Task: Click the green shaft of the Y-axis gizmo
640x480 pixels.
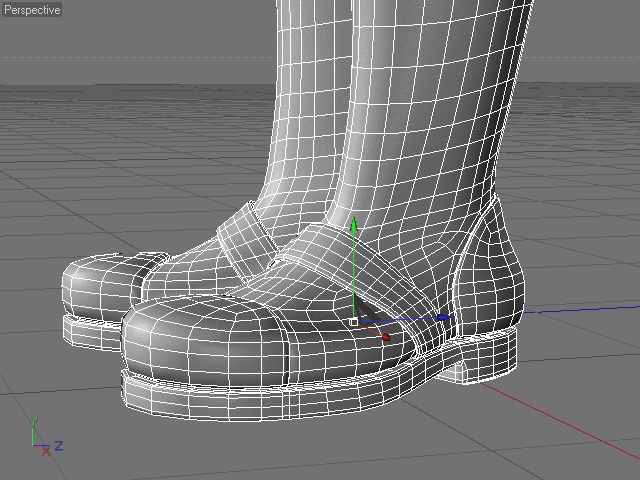Action: pyautogui.click(x=353, y=275)
